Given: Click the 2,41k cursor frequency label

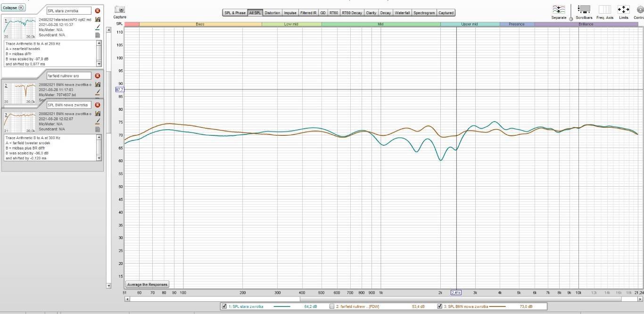Looking at the screenshot, I should 456,292.
